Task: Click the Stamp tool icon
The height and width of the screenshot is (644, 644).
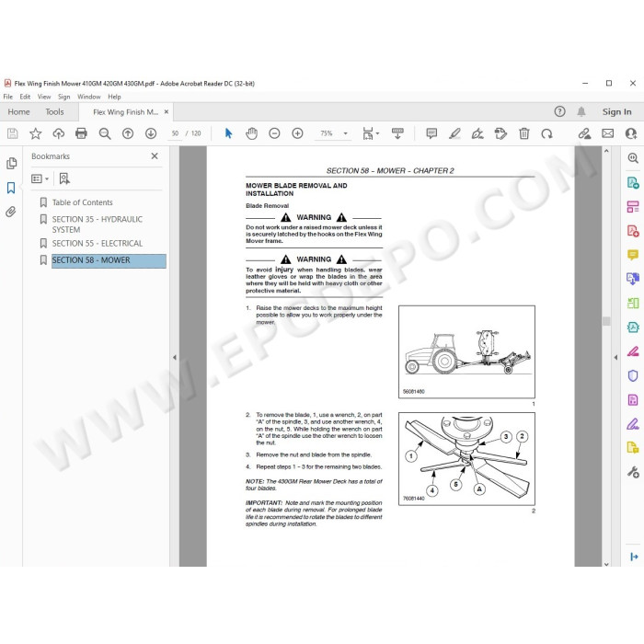Action: [500, 133]
